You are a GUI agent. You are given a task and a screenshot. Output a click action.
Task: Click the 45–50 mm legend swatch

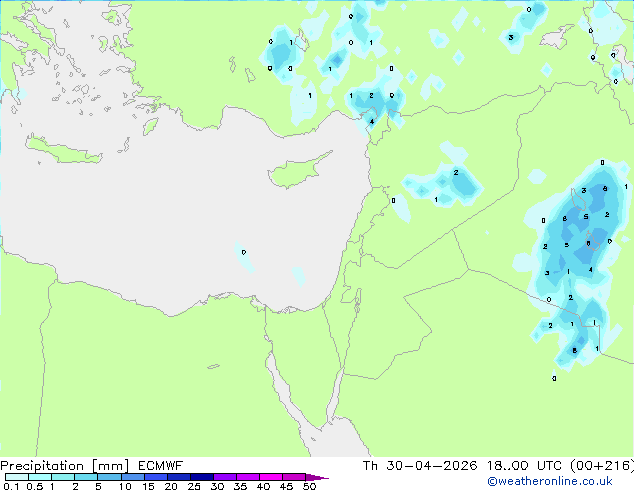click(x=294, y=477)
